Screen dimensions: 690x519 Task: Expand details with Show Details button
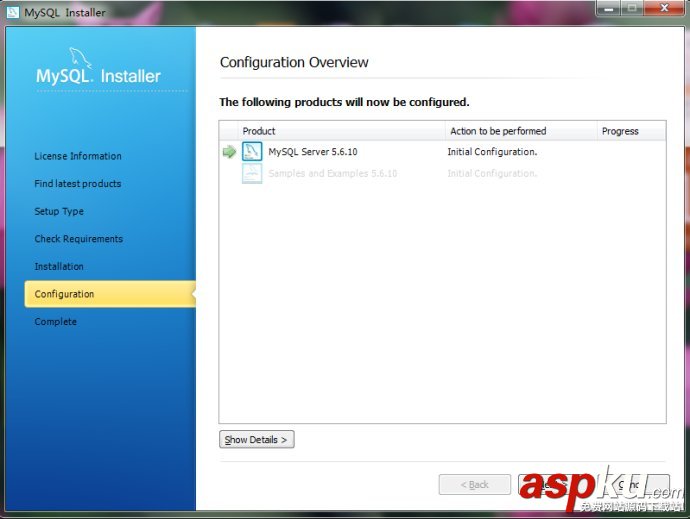click(x=257, y=439)
